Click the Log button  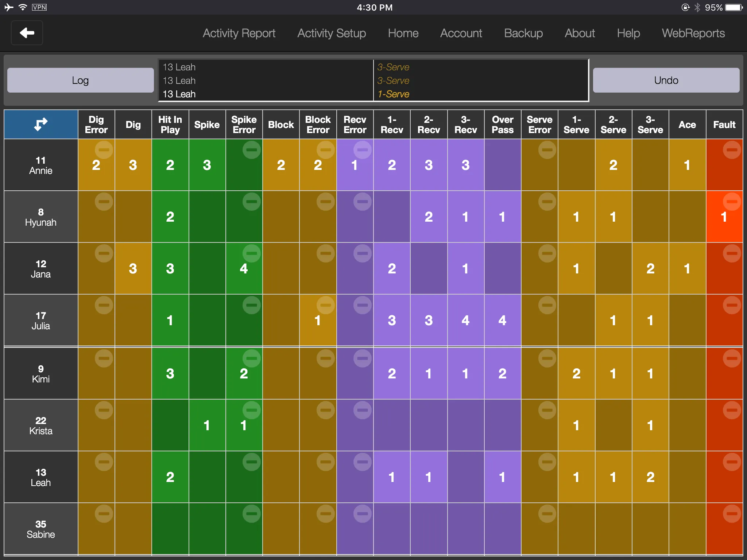[x=81, y=79]
